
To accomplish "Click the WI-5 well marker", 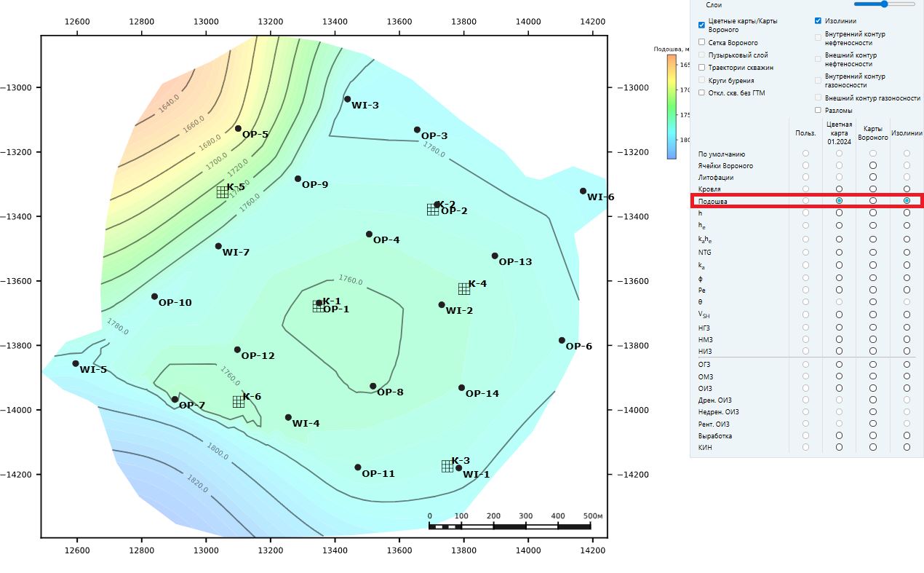I will click(76, 363).
